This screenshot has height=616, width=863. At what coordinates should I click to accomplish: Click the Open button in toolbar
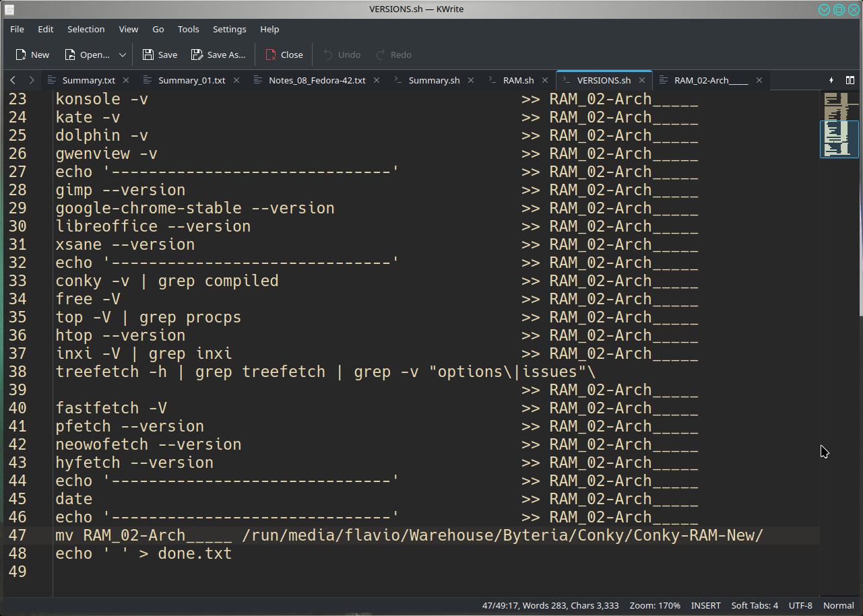click(x=87, y=55)
